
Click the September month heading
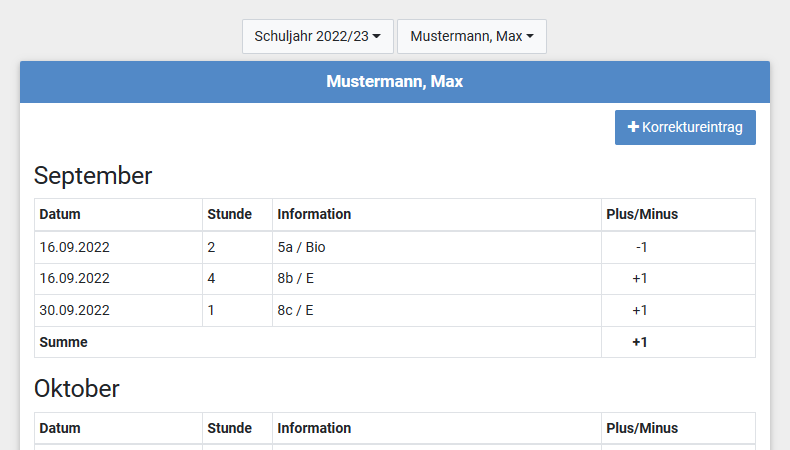point(93,176)
